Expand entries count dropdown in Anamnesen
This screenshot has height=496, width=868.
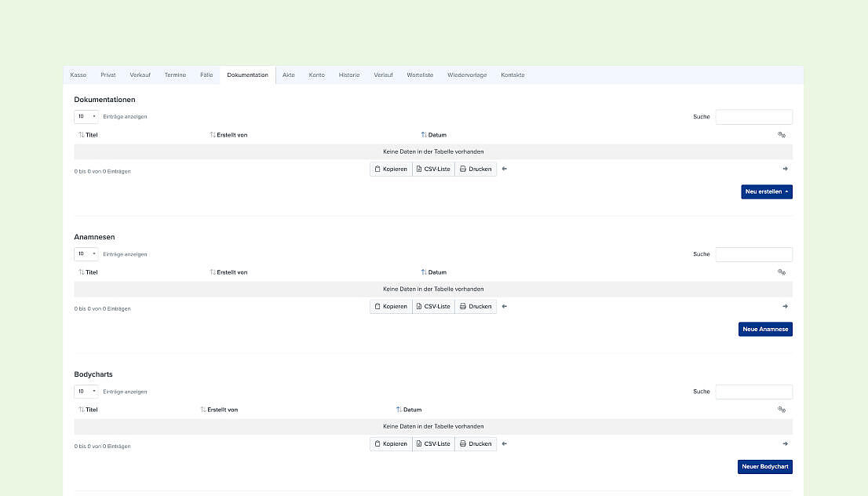pyautogui.click(x=86, y=254)
